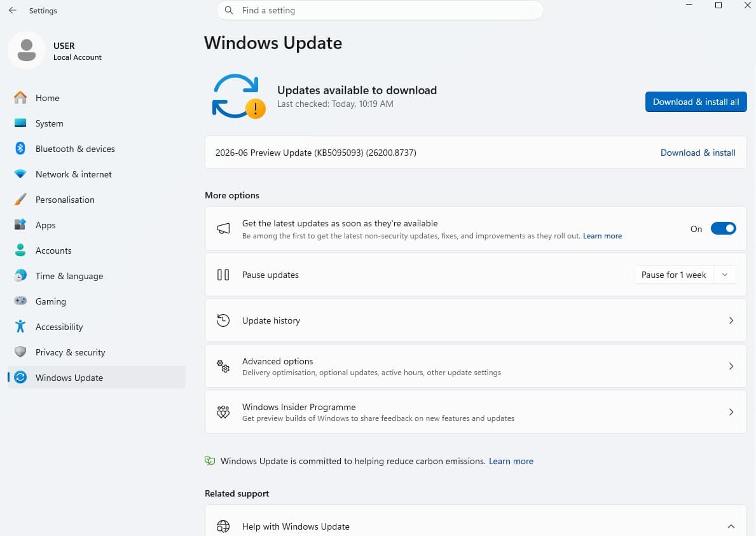Screen dimensions: 756x536
Task: Click the Help with Windows Update globe icon
Action: tap(223, 526)
